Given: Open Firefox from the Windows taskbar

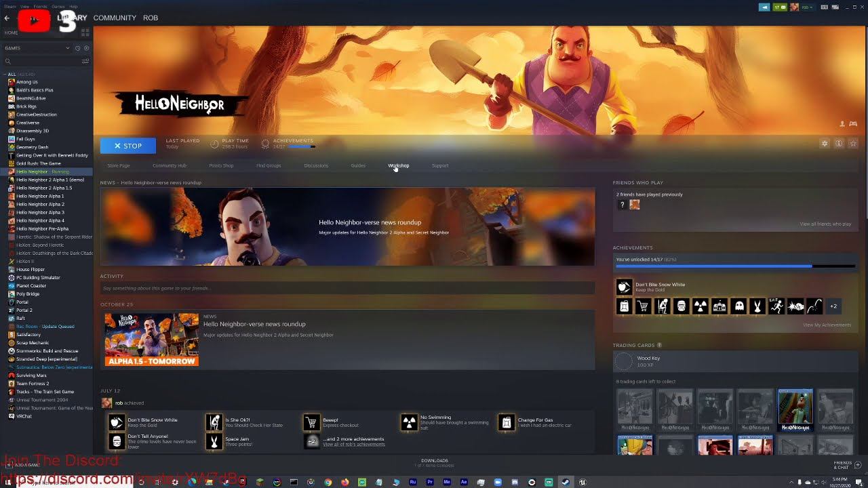Looking at the screenshot, I should click(x=345, y=483).
